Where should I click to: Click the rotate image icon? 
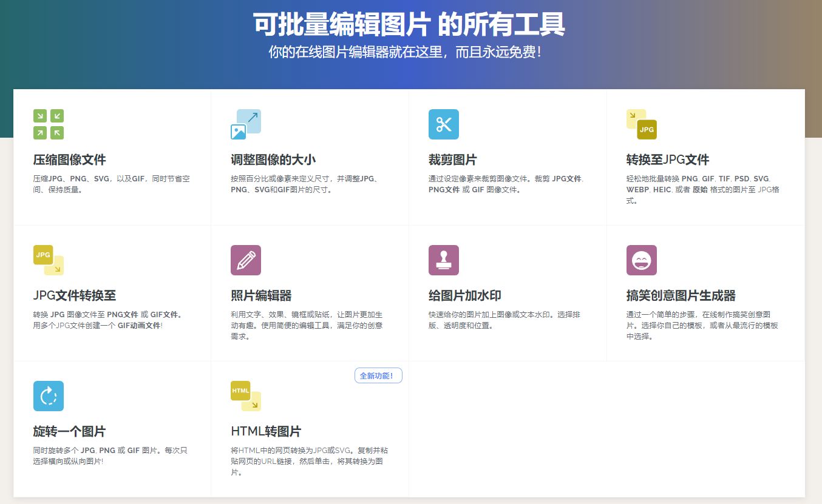coord(49,396)
